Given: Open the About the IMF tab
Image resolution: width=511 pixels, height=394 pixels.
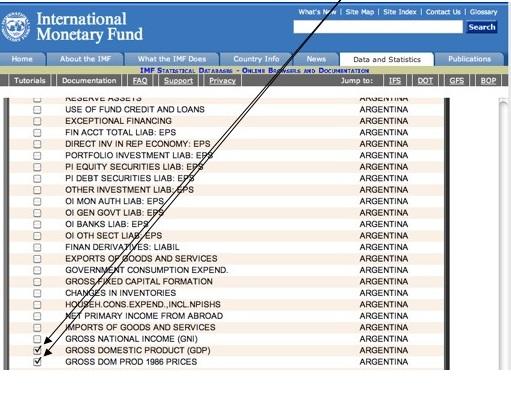Looking at the screenshot, I should coord(85,59).
